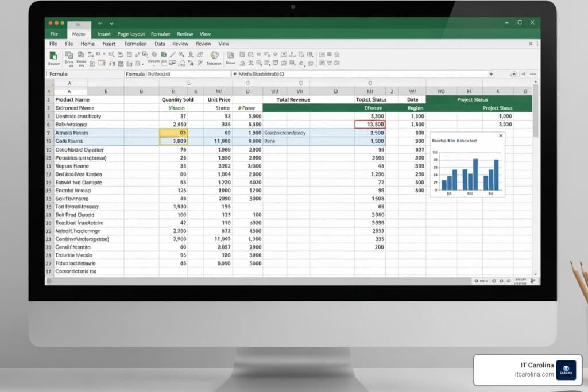
Task: Select the quantity cell 1,930
Action: (x=173, y=207)
